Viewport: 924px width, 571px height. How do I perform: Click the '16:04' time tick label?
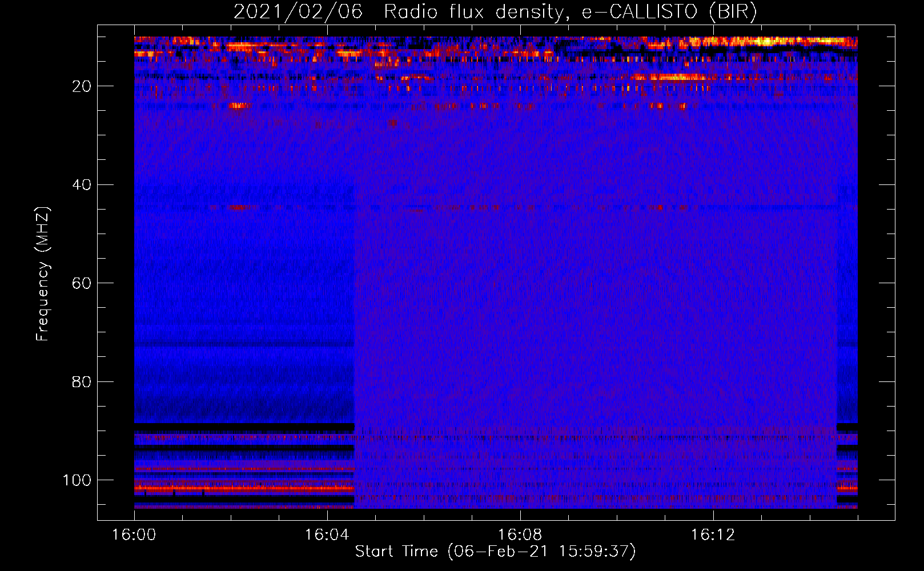(327, 535)
